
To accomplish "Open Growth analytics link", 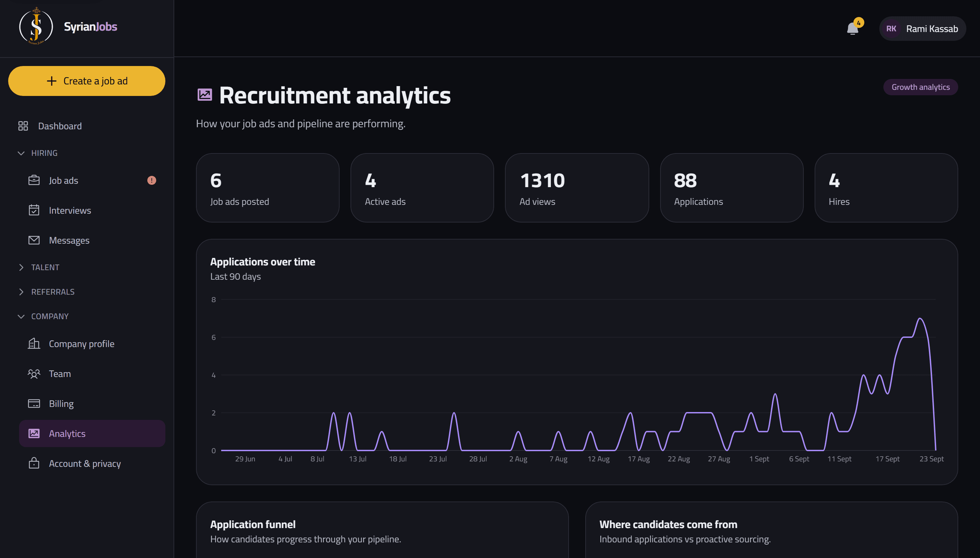I will tap(920, 87).
